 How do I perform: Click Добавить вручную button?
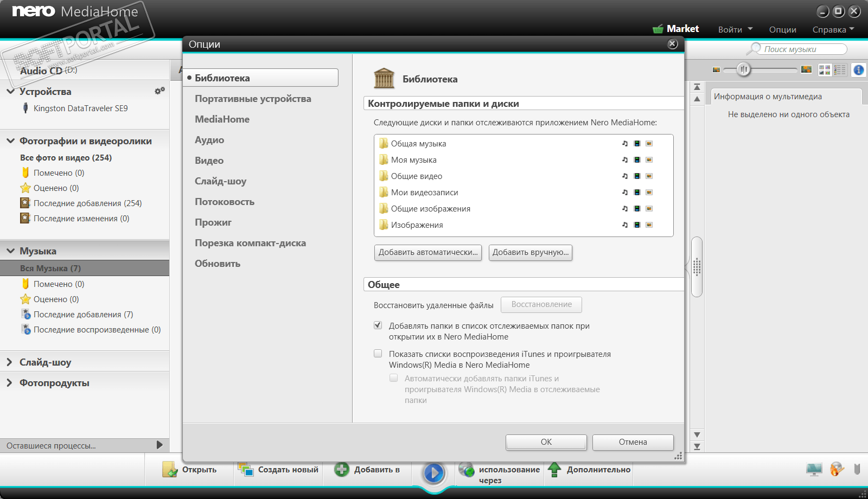531,252
